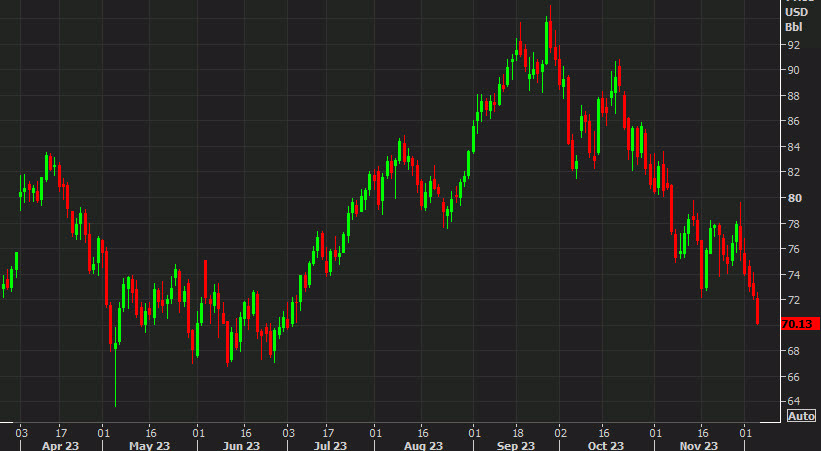Screen dimensions: 821x451
Task: Click the Bbl unit label
Action: 794,27
